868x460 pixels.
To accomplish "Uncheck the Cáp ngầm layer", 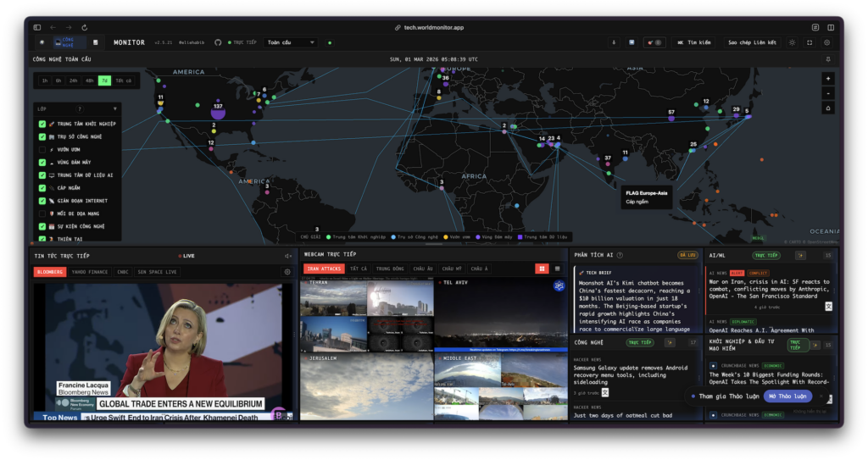I will click(x=42, y=187).
